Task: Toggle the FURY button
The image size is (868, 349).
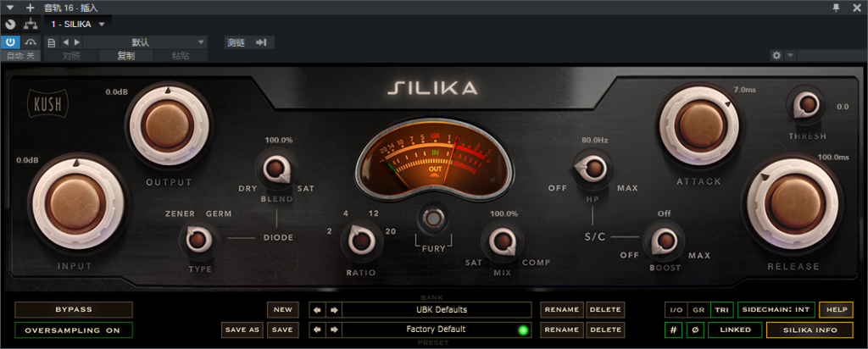Action: pyautogui.click(x=433, y=219)
